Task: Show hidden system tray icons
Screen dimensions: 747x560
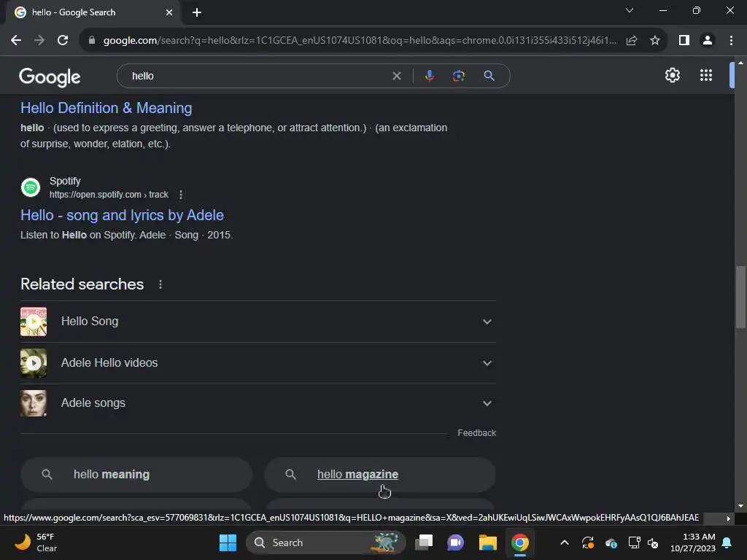Action: 564,542
